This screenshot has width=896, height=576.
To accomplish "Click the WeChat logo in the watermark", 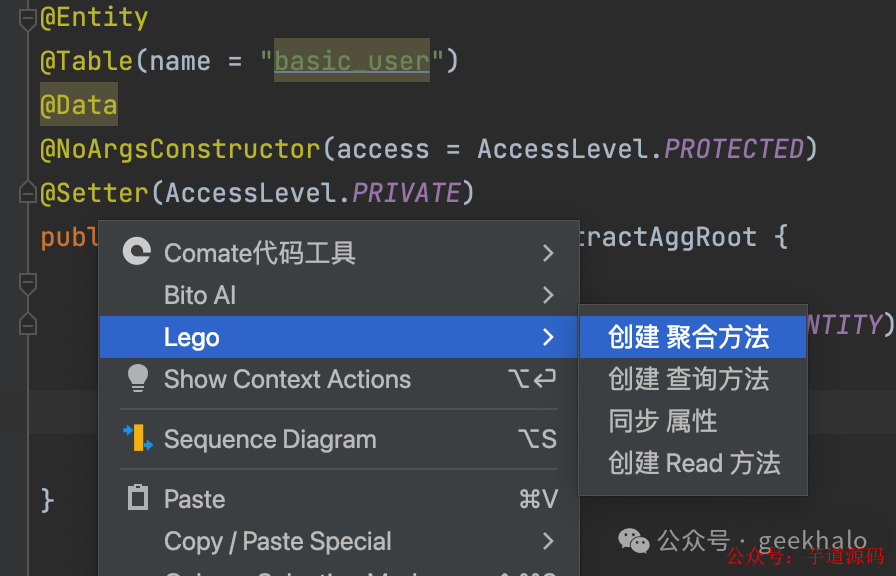I will (634, 541).
